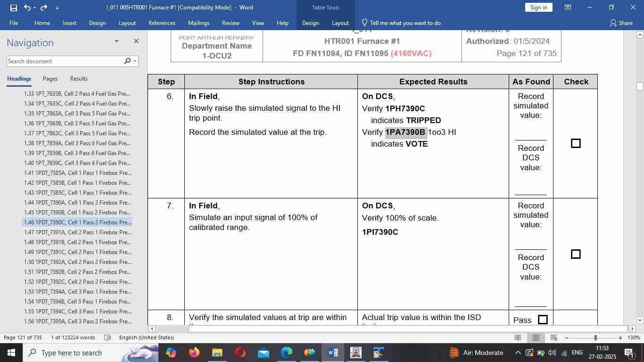Switch to Results tab in Navigation
Viewport: 644px width, 362px height.
tap(79, 79)
